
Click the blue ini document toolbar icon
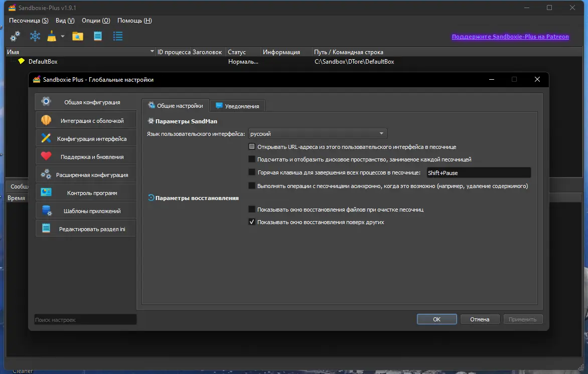(98, 37)
